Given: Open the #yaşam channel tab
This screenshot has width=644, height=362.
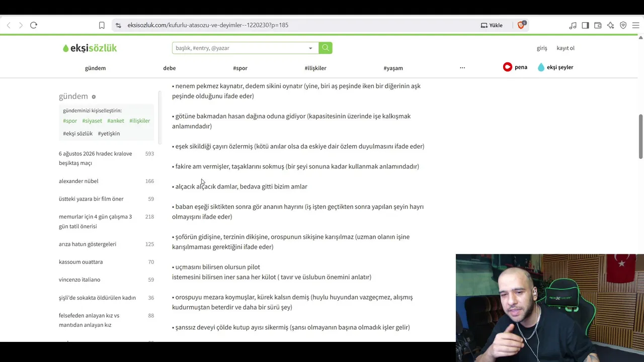Looking at the screenshot, I should pyautogui.click(x=393, y=68).
